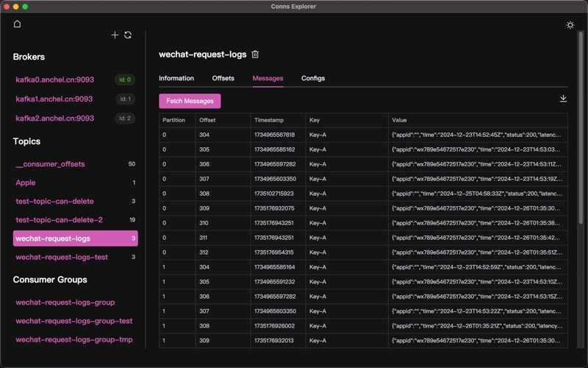Open the Configs tab
This screenshot has height=368, width=588.
[x=313, y=79]
